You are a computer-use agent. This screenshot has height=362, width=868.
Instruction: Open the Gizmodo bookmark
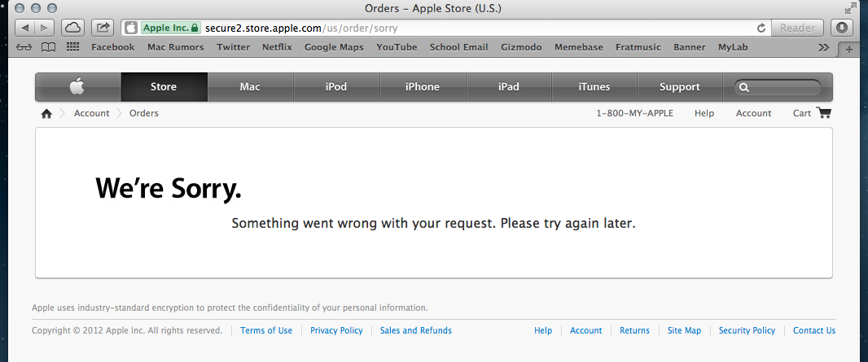point(521,47)
